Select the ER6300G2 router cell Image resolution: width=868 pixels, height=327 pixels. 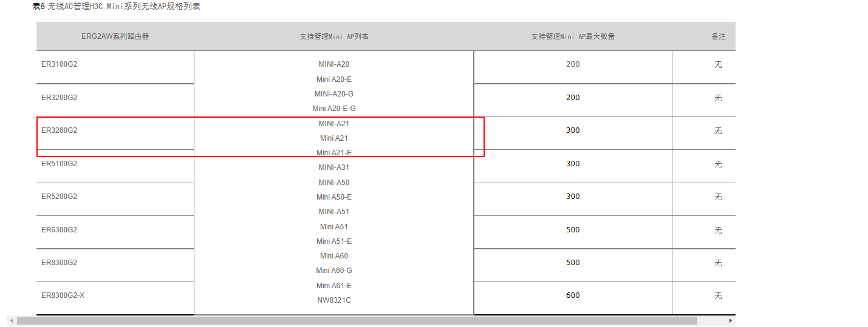click(60, 230)
